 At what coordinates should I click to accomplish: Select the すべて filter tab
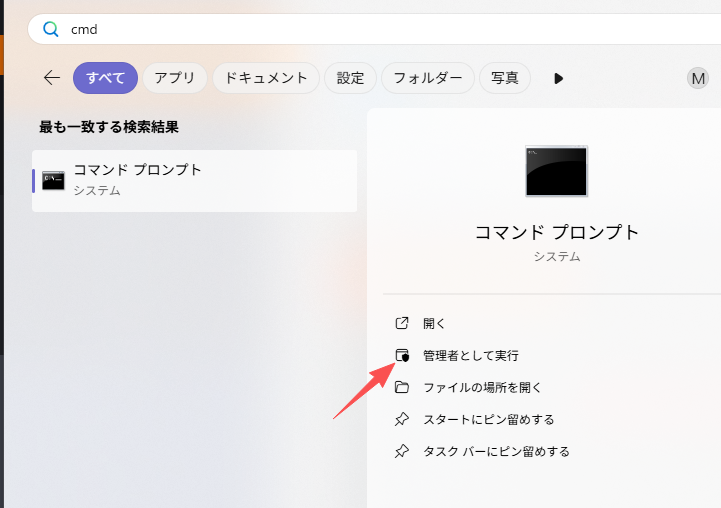pos(105,78)
